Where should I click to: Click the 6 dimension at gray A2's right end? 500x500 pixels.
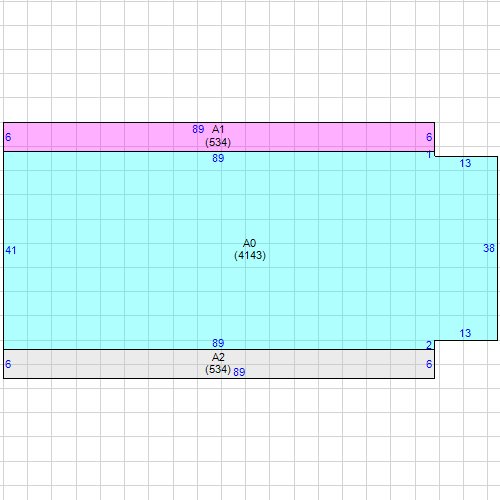click(429, 364)
